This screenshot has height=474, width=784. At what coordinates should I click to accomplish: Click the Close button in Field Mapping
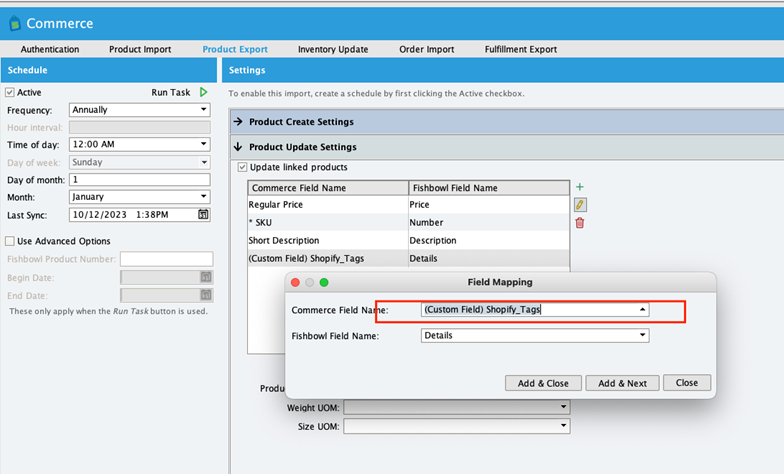(686, 382)
